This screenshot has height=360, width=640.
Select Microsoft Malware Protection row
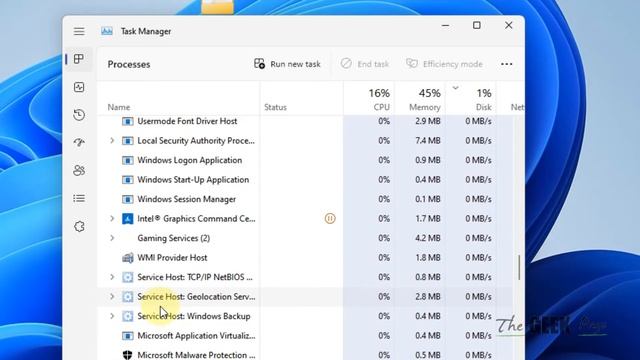tap(305, 353)
